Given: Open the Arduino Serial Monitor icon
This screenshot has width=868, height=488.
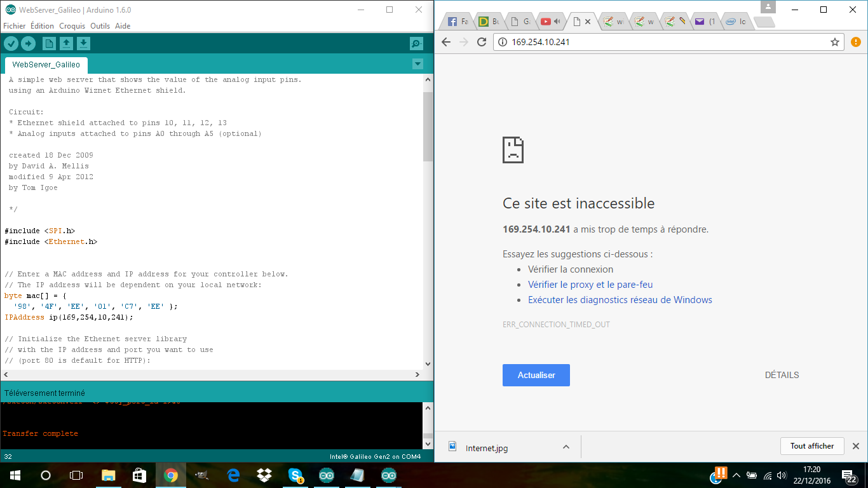Looking at the screenshot, I should pyautogui.click(x=416, y=43).
